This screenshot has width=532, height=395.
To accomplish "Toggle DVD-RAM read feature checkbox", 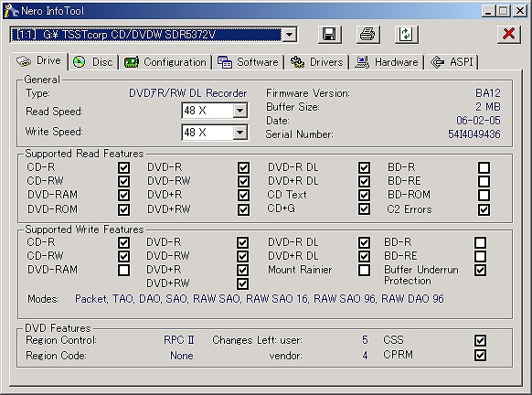I will tap(123, 195).
